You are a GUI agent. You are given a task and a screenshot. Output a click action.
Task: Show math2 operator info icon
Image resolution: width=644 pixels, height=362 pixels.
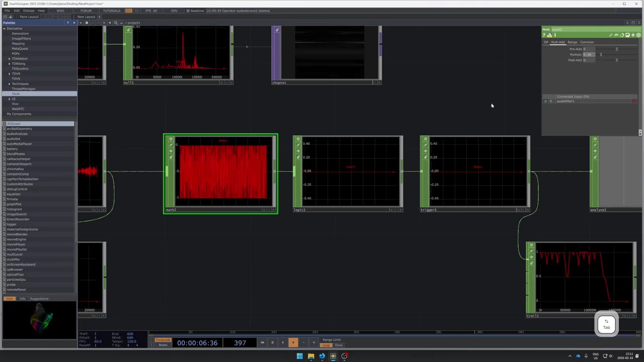(x=555, y=35)
